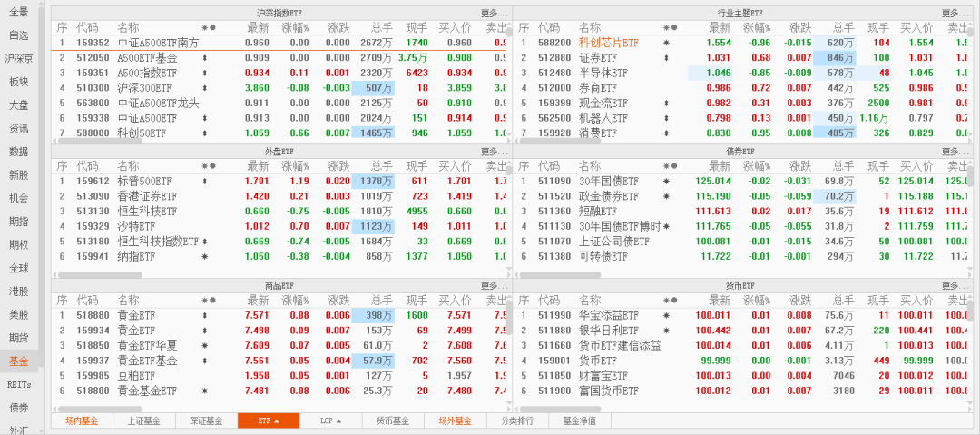Click 更多 in 债券ETF panel
The width and height of the screenshot is (980, 435).
click(956, 152)
